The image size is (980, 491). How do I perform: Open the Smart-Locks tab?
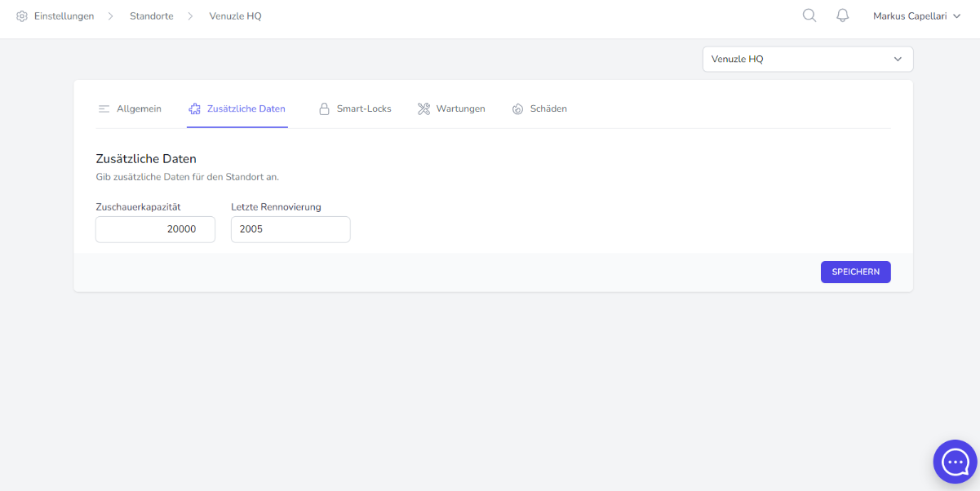tap(355, 108)
